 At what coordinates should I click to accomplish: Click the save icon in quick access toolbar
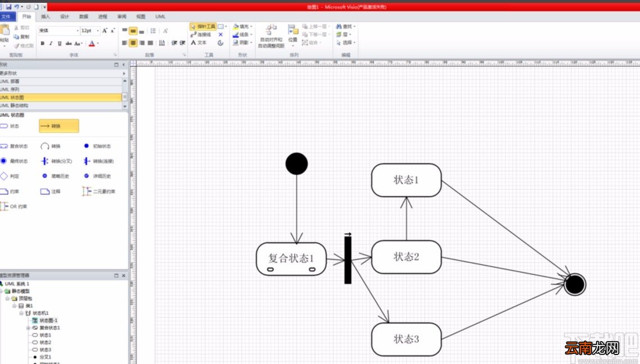coord(8,7)
